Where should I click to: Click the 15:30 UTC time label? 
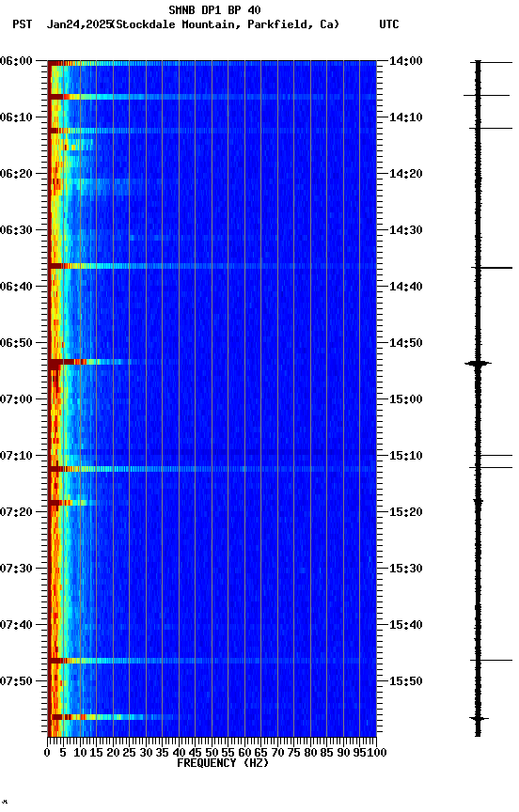(x=406, y=570)
